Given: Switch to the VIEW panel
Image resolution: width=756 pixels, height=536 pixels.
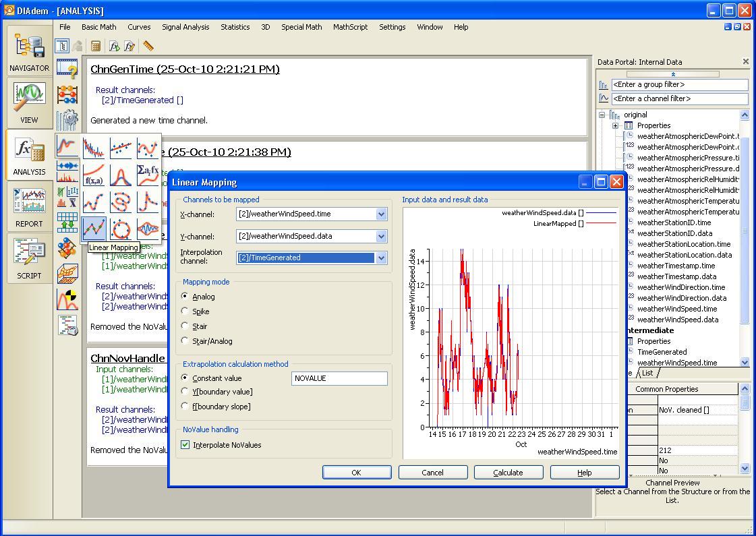Looking at the screenshot, I should pos(29,102).
